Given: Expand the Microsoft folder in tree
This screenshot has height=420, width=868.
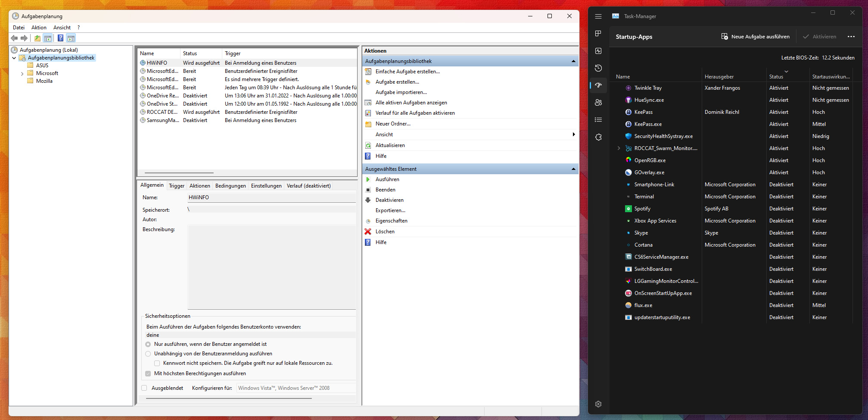Looking at the screenshot, I should pyautogui.click(x=22, y=74).
